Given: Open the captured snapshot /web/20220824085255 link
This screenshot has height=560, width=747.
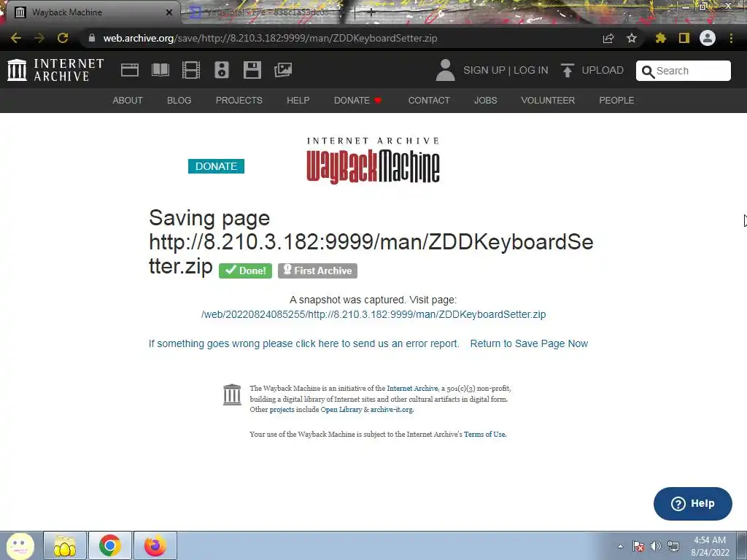Looking at the screenshot, I should point(373,314).
